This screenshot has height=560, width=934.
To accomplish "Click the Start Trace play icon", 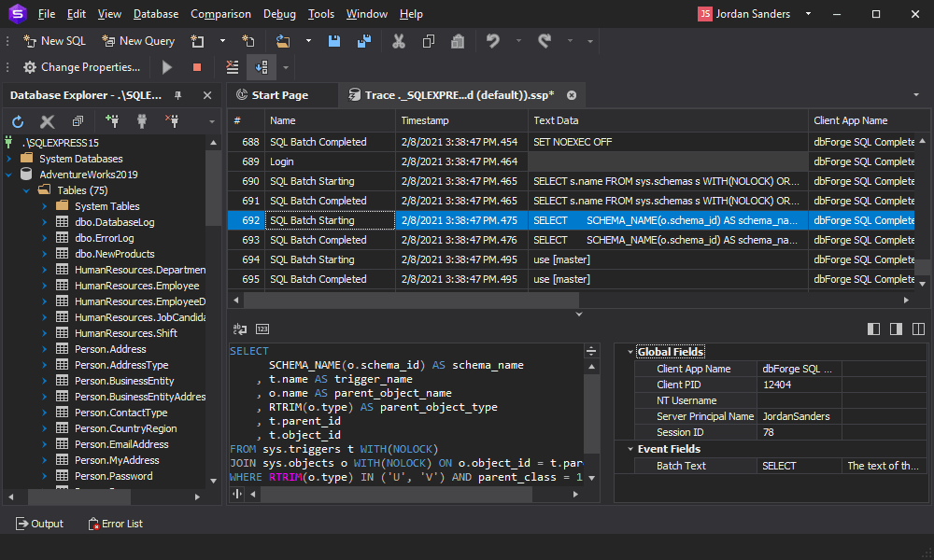I will click(x=167, y=67).
